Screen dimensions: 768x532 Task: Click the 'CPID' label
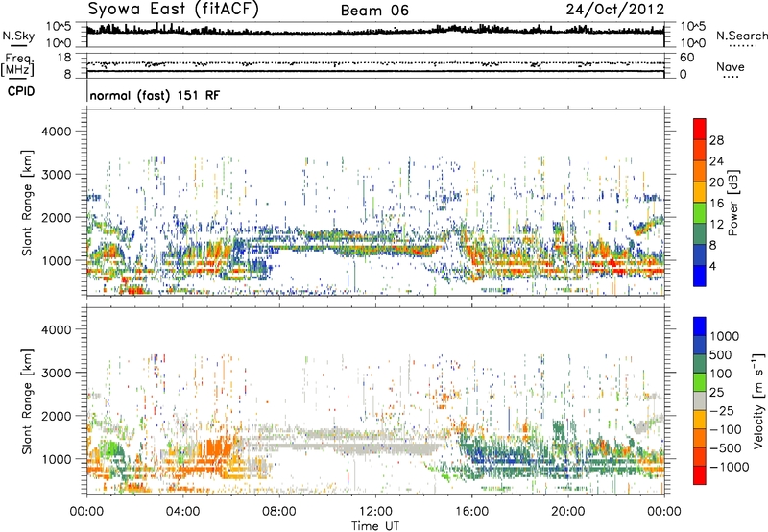(21, 91)
